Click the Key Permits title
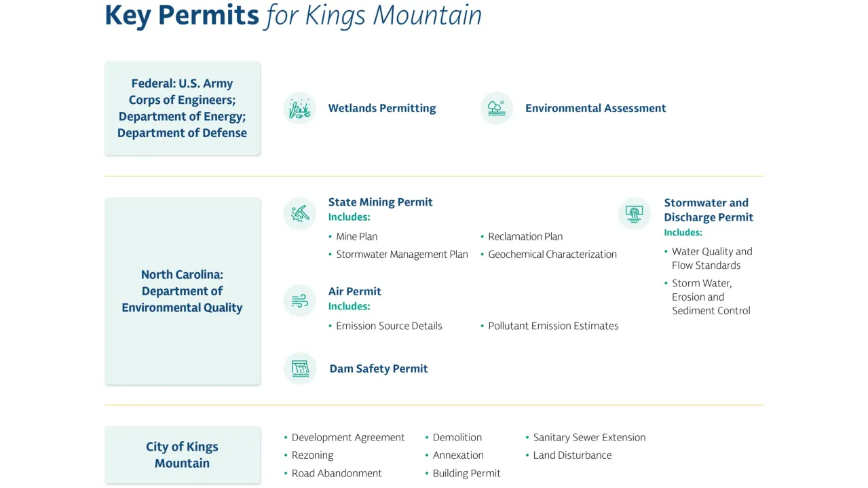The height and width of the screenshot is (488, 868). [x=292, y=15]
